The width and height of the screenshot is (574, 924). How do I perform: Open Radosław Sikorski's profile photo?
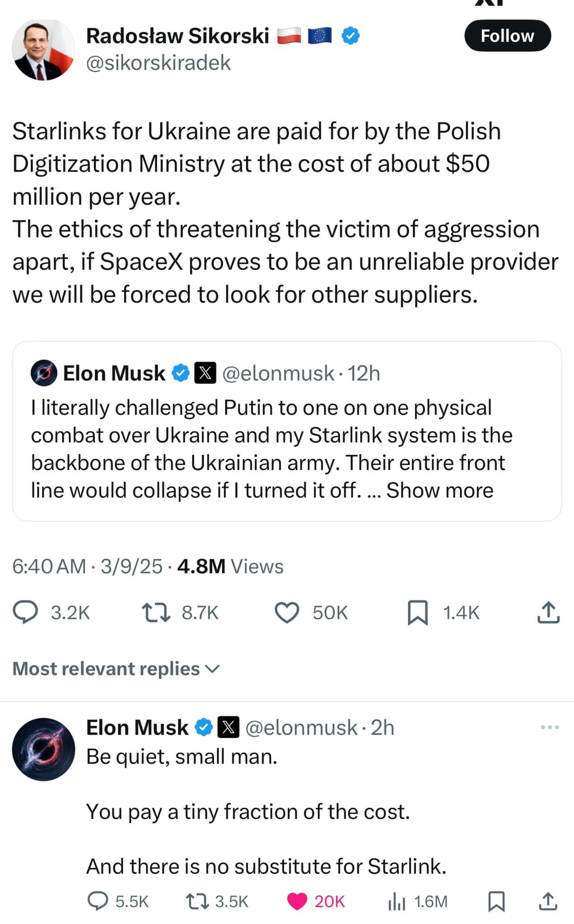(x=43, y=50)
